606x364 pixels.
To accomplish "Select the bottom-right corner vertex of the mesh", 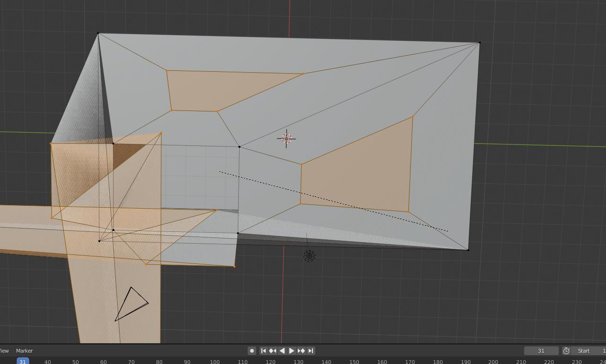I will (468, 250).
